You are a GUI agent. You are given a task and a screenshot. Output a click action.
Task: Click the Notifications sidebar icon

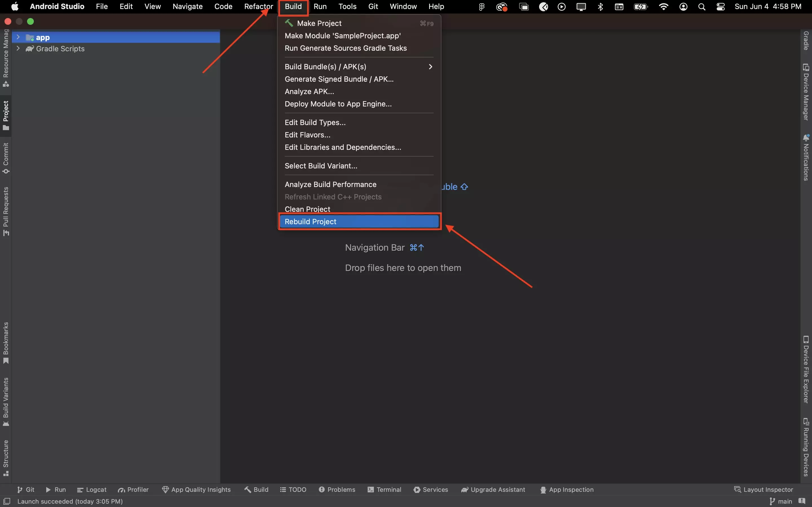806,158
